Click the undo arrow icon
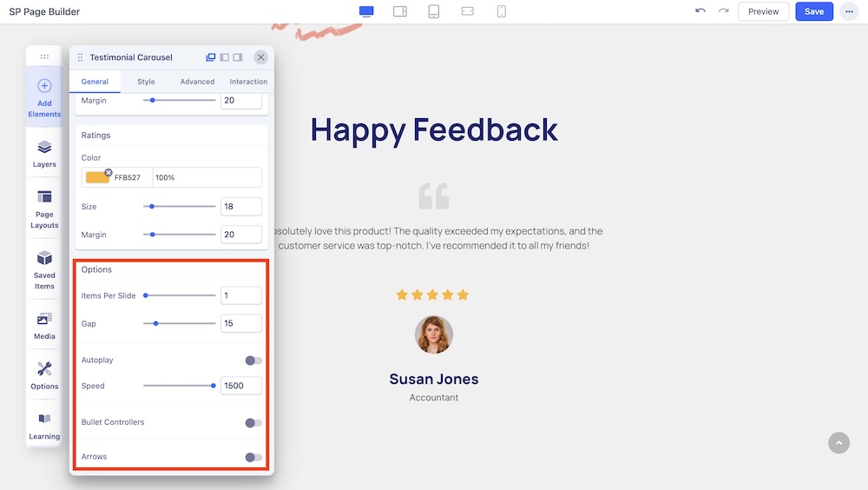The image size is (868, 490). tap(700, 11)
